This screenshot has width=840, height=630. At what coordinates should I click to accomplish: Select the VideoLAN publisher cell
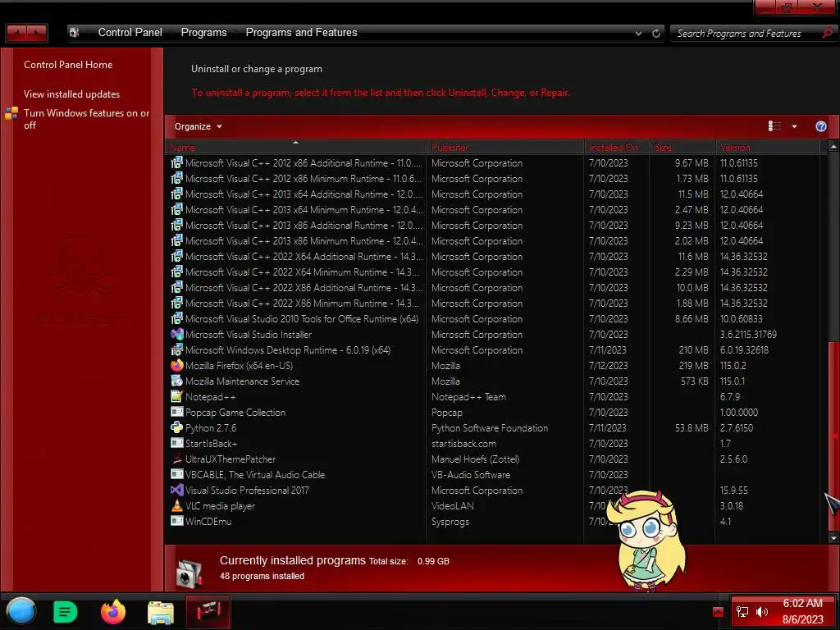click(x=453, y=505)
